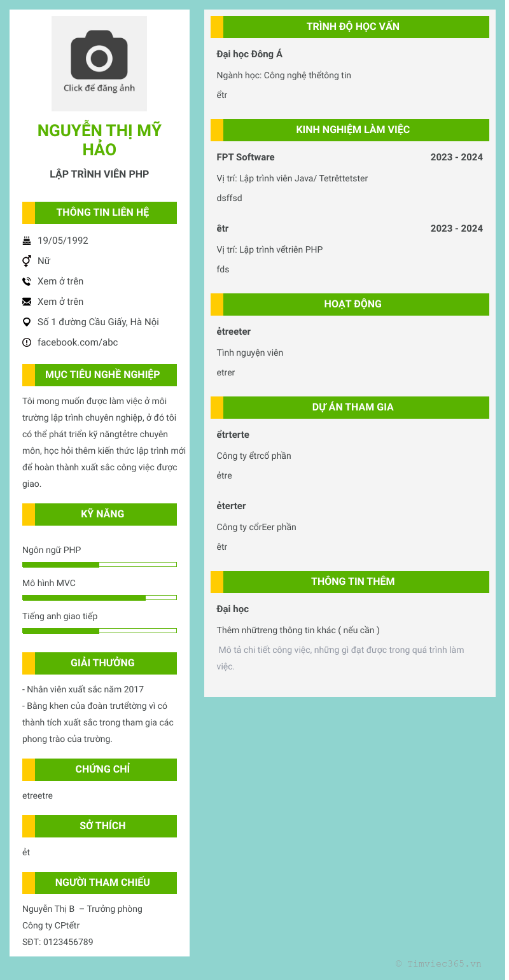
Task: Click the envelope email icon
Action: click(x=27, y=302)
